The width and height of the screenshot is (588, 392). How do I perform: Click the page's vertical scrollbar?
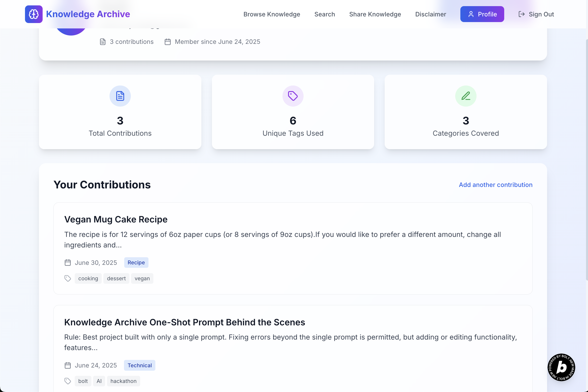(587, 160)
